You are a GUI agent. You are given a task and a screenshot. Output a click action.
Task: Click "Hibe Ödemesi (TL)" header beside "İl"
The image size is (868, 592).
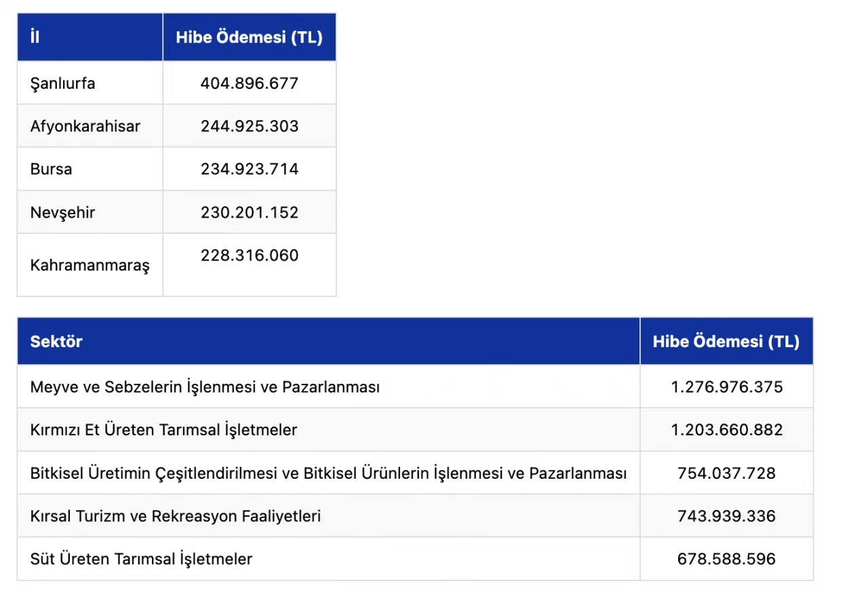249,37
